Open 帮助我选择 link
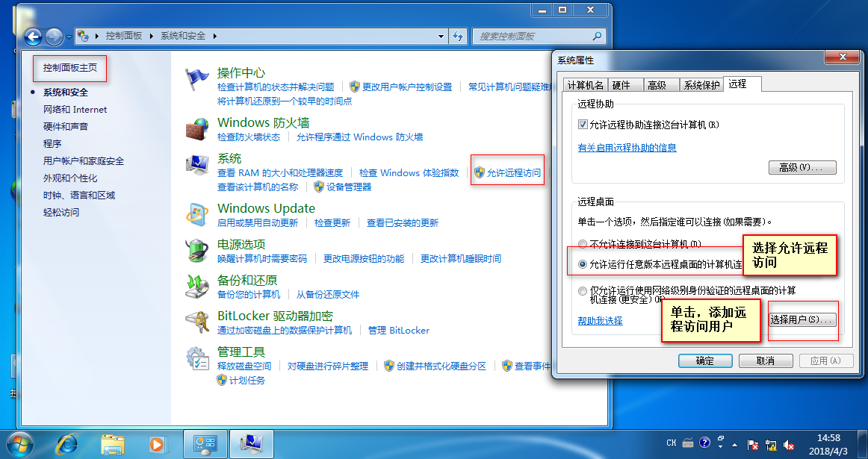The height and width of the screenshot is (459, 868). (x=600, y=321)
